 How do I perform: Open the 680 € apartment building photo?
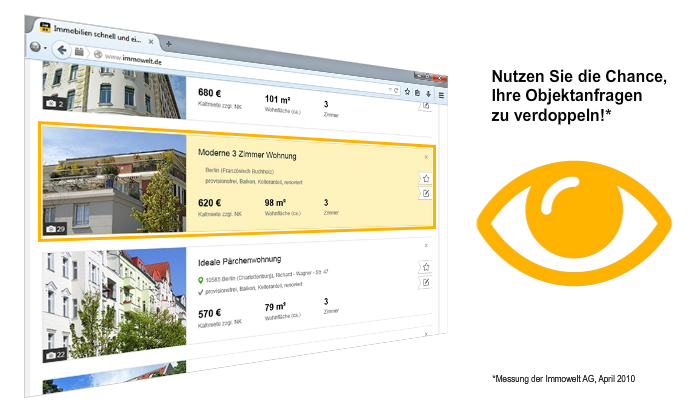click(x=114, y=90)
